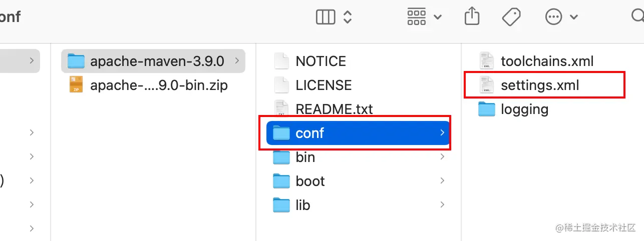Select conf folder name

310,133
